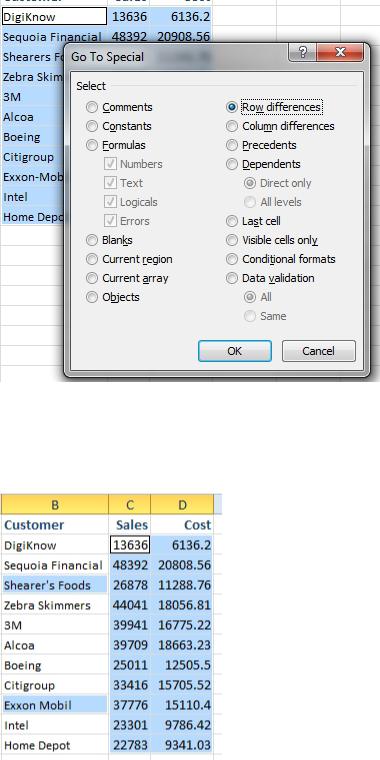380x760 pixels.
Task: Select the Last cell option
Action: [253, 221]
